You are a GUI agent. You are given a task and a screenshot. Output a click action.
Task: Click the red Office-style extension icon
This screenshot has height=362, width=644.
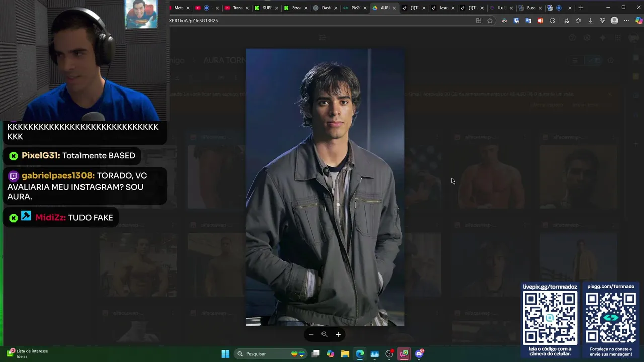[540, 21]
